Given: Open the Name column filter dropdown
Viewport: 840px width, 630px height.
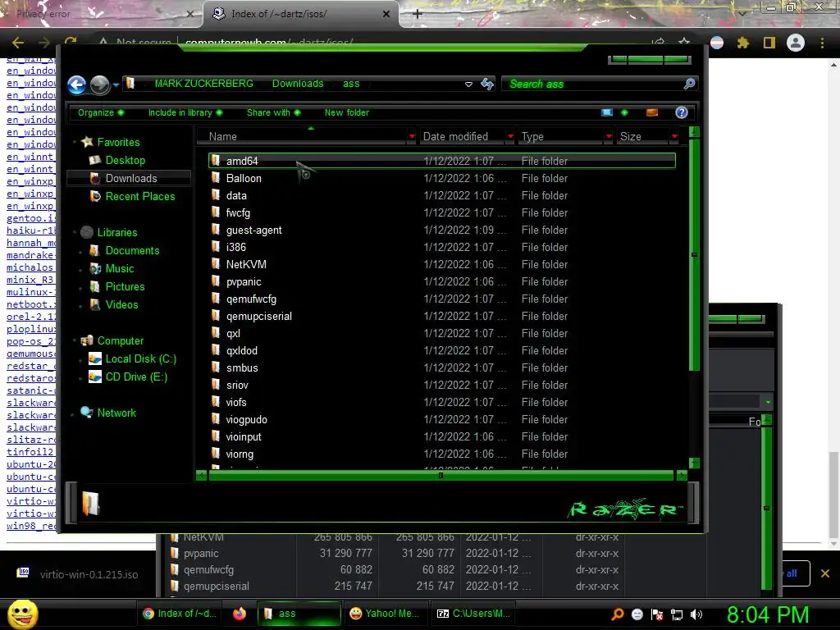Looking at the screenshot, I should (412, 137).
